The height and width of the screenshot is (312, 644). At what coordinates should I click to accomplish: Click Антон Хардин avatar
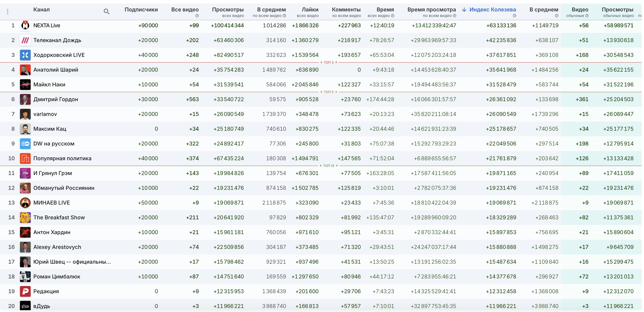(25, 232)
